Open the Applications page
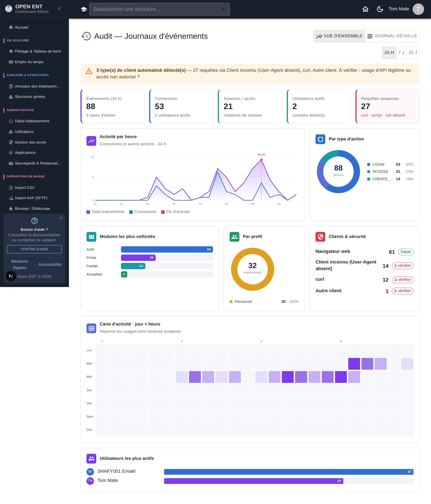Viewport: 431px width, 504px height. pos(34,153)
